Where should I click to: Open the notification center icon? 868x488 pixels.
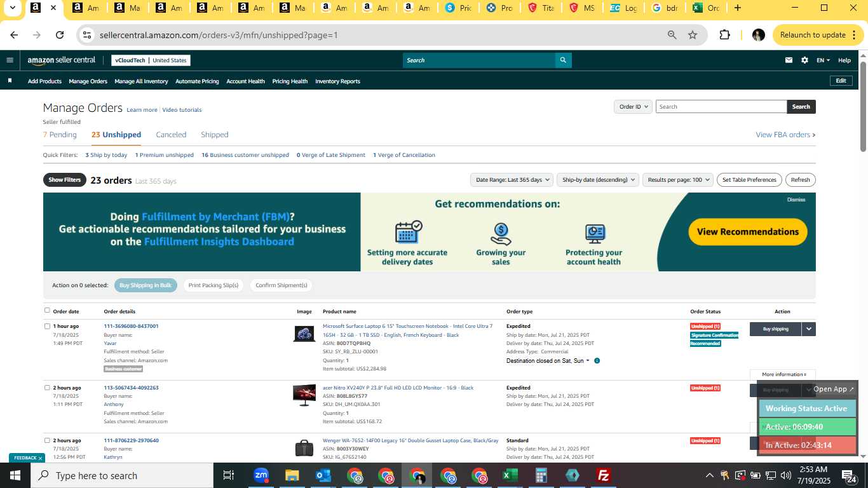click(849, 475)
